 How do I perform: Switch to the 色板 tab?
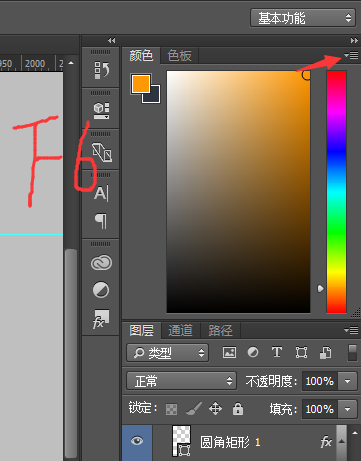(x=179, y=55)
